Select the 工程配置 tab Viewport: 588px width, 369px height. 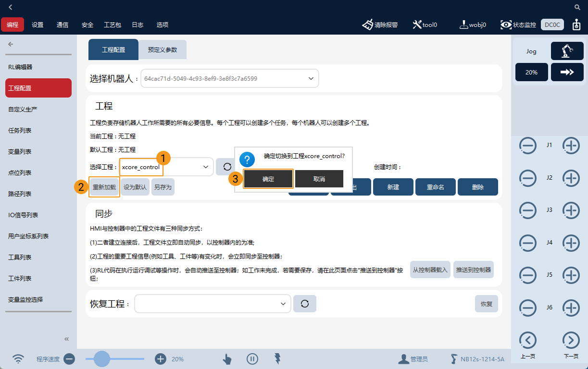pos(113,49)
